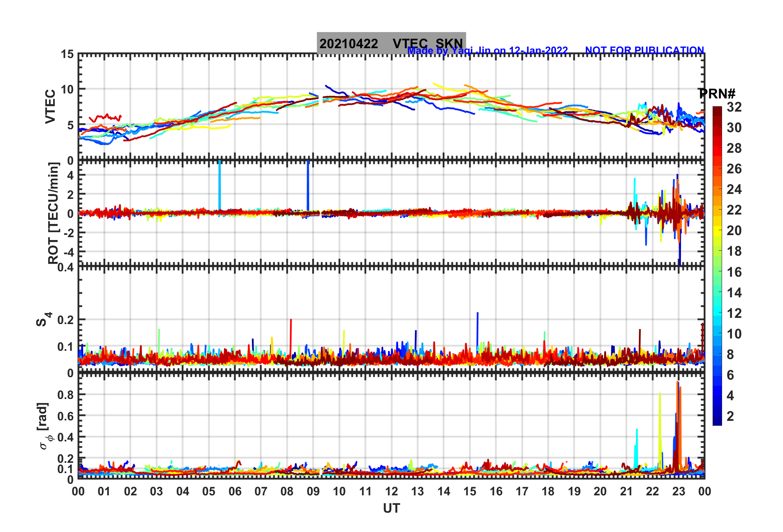Click tick value 5 on the VTEC axis
783x532 pixels.
71,125
